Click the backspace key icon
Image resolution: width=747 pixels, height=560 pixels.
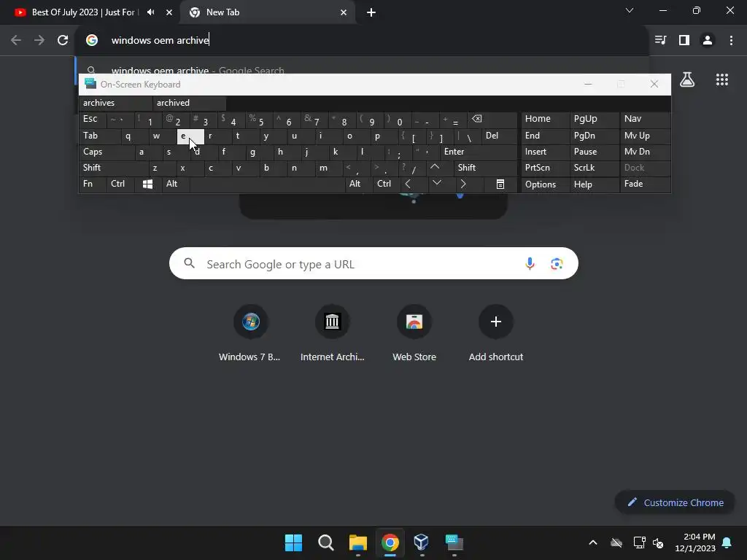click(x=492, y=119)
